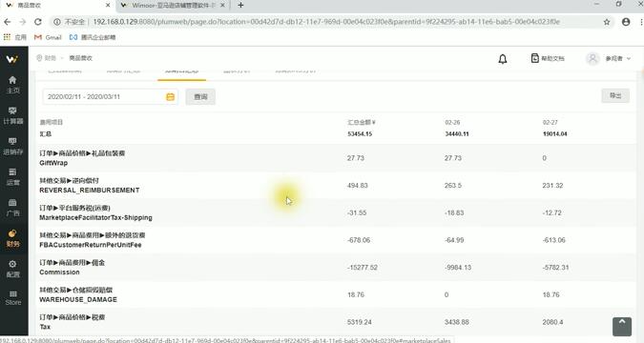Screen dimensions: 644x343
Task: Select the Tax row label
Action: tap(45, 327)
